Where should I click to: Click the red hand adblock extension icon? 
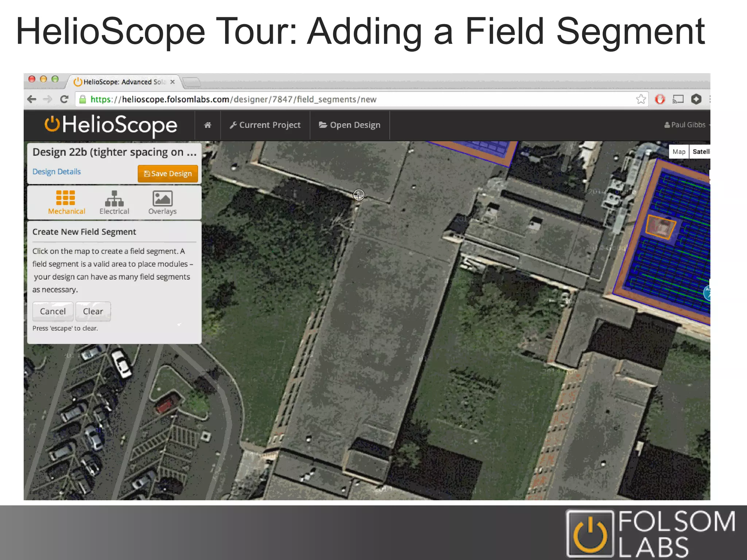pos(660,99)
